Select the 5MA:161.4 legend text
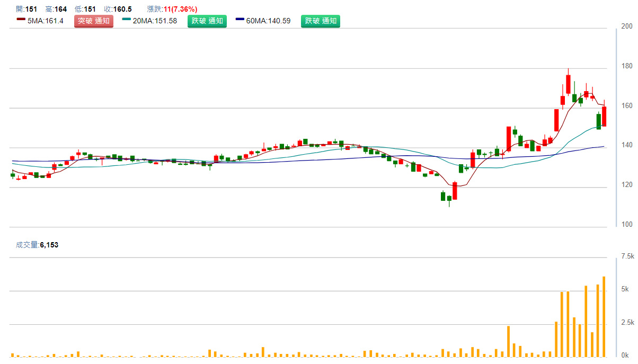 (x=46, y=21)
